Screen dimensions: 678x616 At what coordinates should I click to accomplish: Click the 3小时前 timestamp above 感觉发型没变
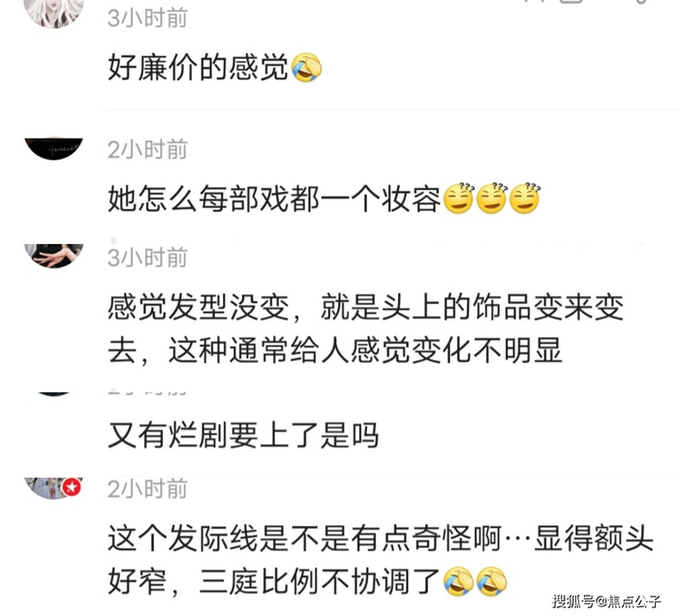tap(147, 258)
